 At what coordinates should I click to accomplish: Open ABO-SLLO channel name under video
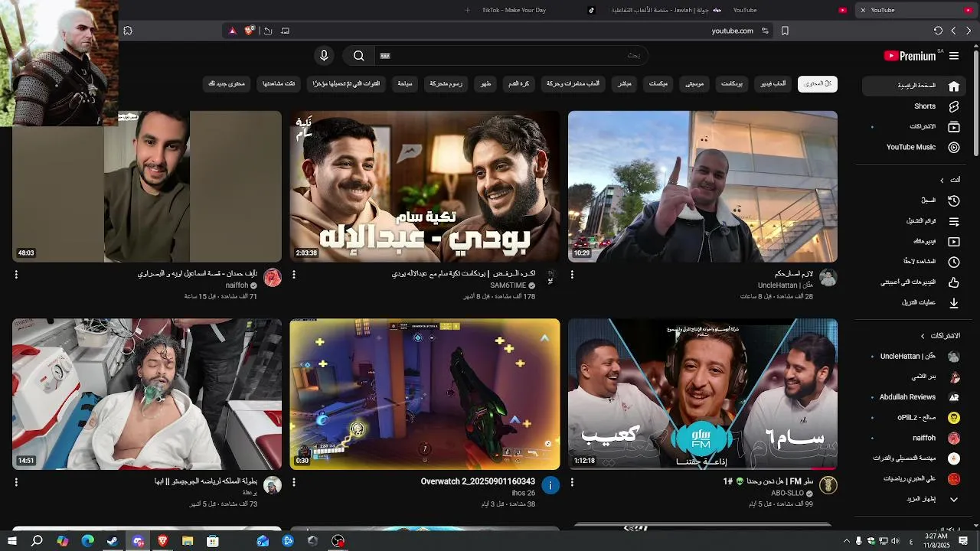click(x=787, y=494)
